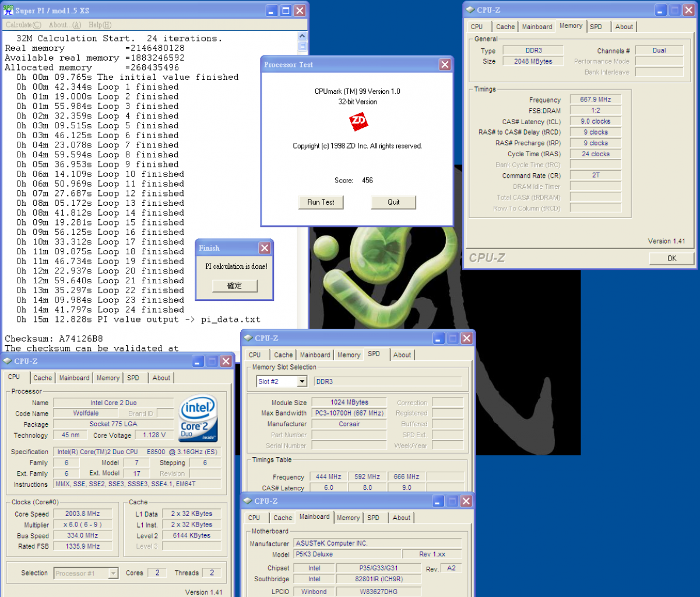Open the Calculate menu in Super PI
Viewport: 700px width, 597px height.
(x=23, y=25)
